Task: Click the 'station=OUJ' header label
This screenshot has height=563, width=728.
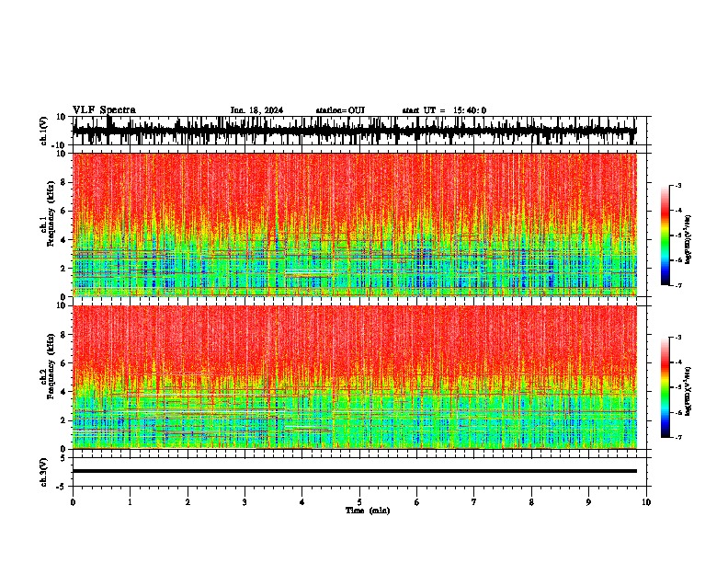Action: pyautogui.click(x=340, y=110)
